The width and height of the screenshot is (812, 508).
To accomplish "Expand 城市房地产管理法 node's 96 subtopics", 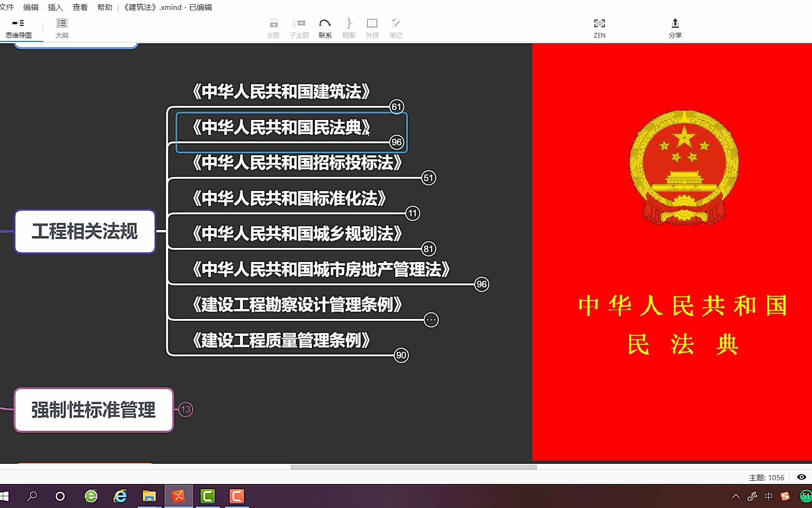I will 482,284.
